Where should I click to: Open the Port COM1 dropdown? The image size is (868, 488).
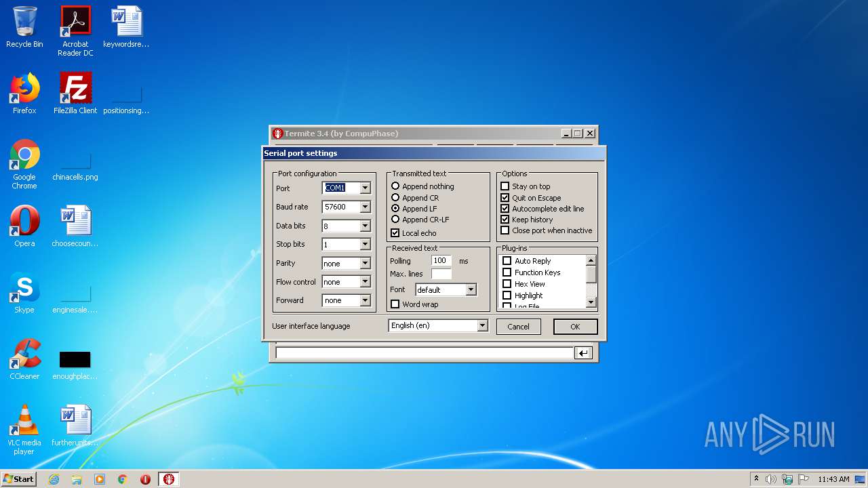[x=365, y=188]
